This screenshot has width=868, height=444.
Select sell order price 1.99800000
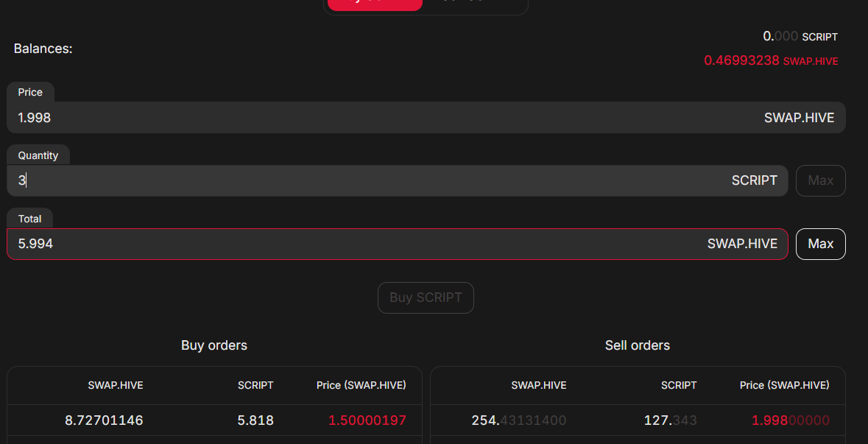(790, 420)
